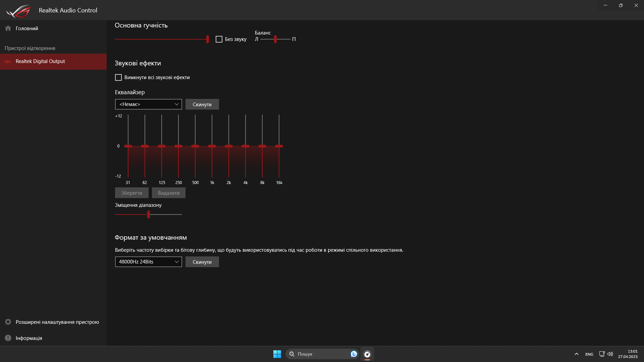Click the 1k equalizer band handle

[212, 146]
